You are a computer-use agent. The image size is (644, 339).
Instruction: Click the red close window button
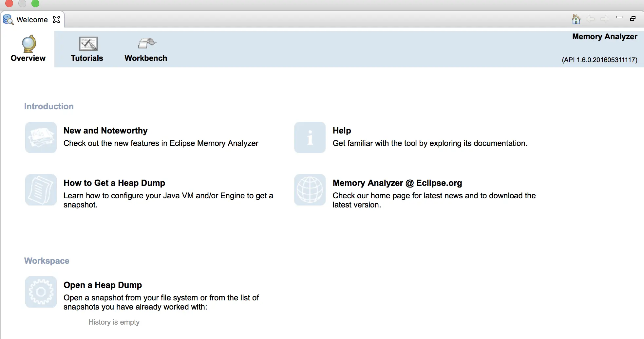point(9,3)
